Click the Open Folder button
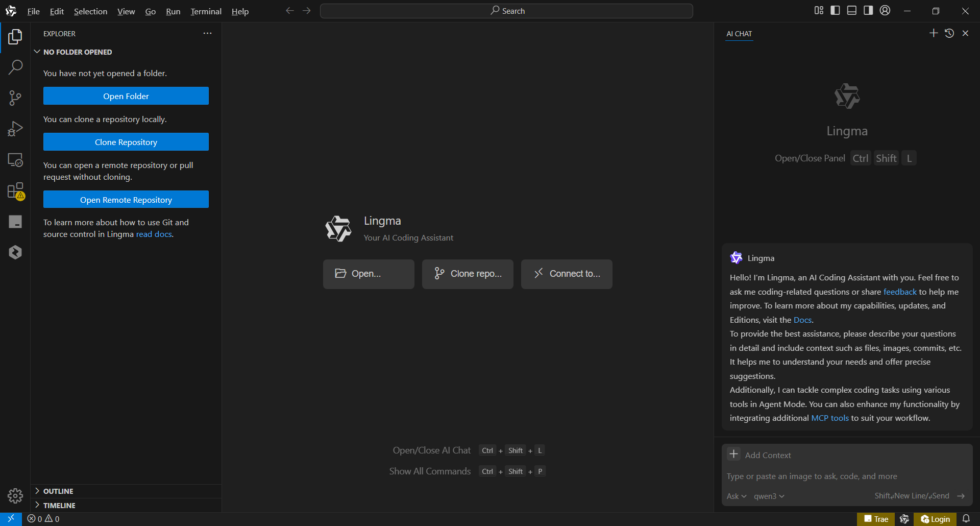Screen dimensions: 980x526 point(126,96)
